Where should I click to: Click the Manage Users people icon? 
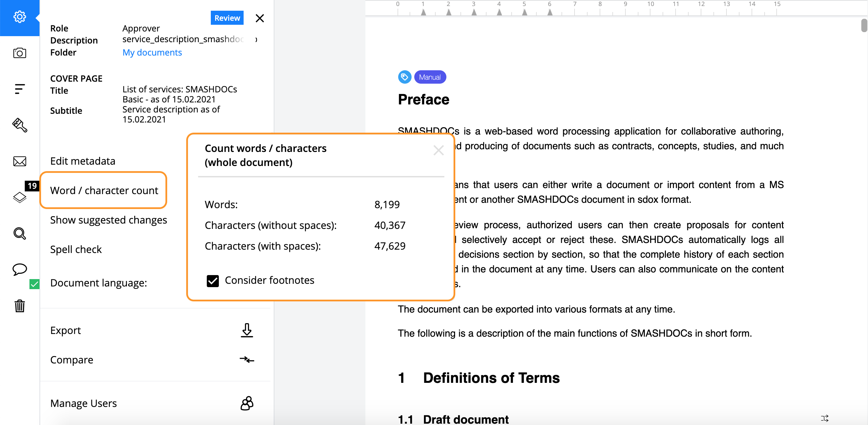click(x=247, y=403)
